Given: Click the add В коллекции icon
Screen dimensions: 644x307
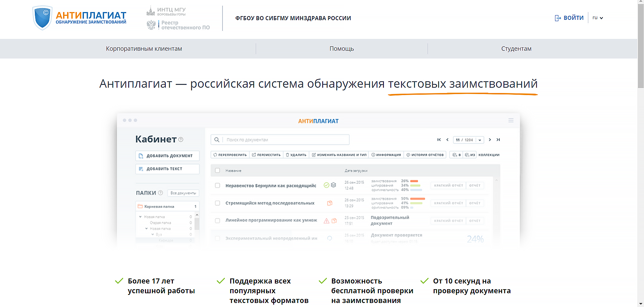Looking at the screenshot, I should 456,155.
